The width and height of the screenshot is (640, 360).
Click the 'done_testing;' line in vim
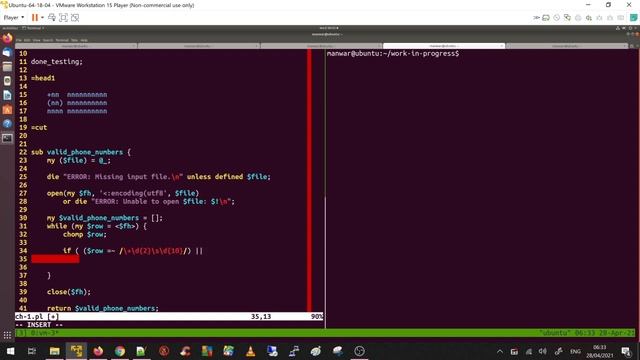tap(57, 62)
